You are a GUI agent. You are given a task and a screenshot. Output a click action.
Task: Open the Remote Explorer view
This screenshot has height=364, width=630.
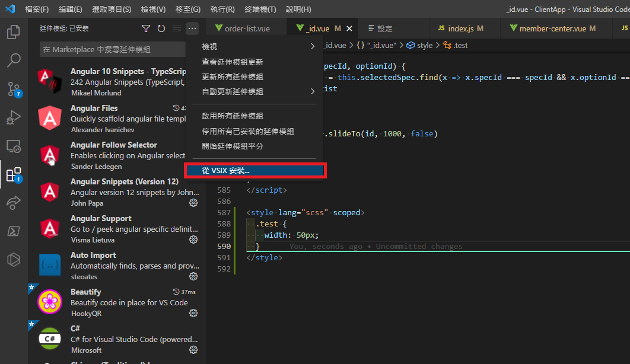coord(13,146)
